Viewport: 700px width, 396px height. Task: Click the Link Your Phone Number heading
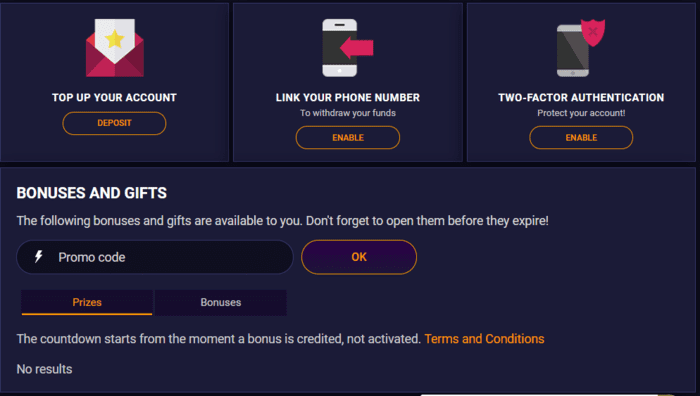[x=348, y=97]
